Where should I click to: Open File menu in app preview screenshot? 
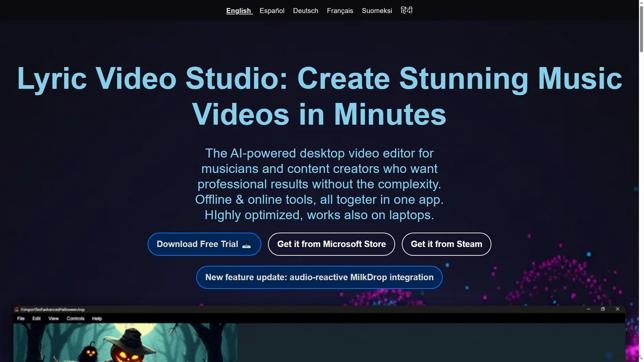(x=21, y=318)
